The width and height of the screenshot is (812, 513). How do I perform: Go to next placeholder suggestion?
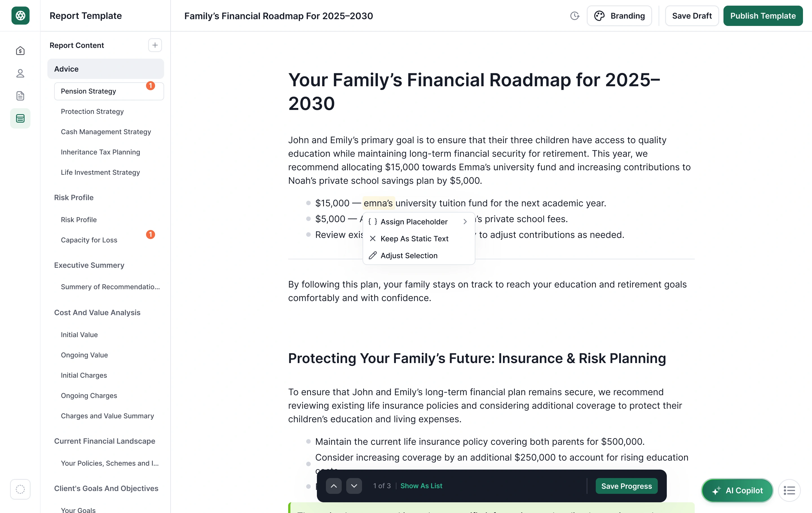click(354, 486)
